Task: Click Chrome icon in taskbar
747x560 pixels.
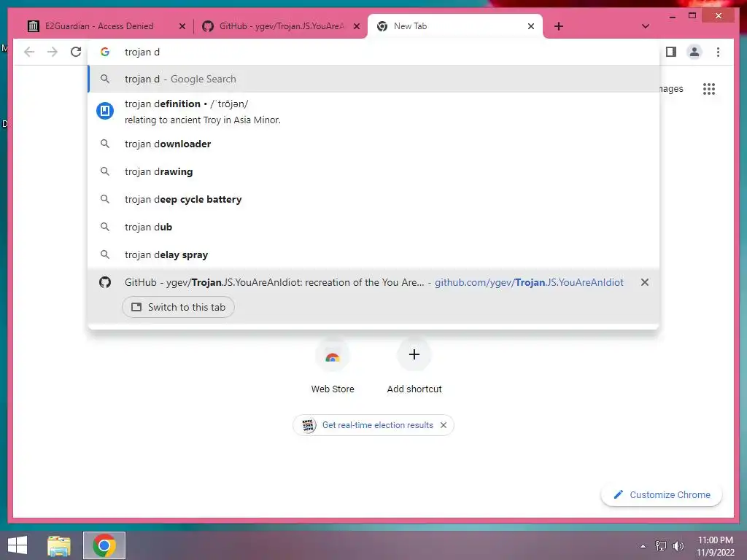Action: [x=104, y=545]
